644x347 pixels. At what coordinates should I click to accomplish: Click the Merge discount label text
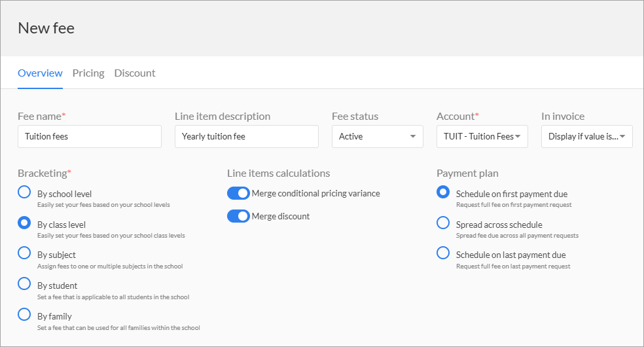(281, 217)
